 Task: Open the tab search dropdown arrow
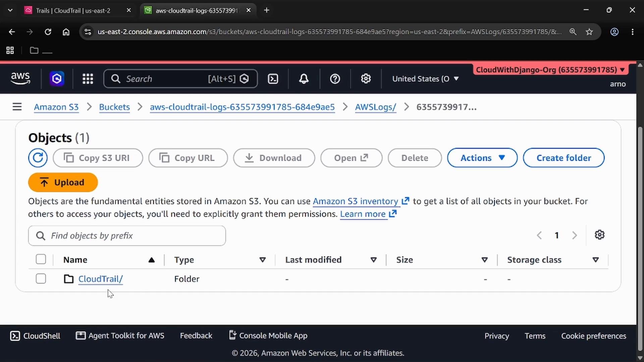(10, 10)
